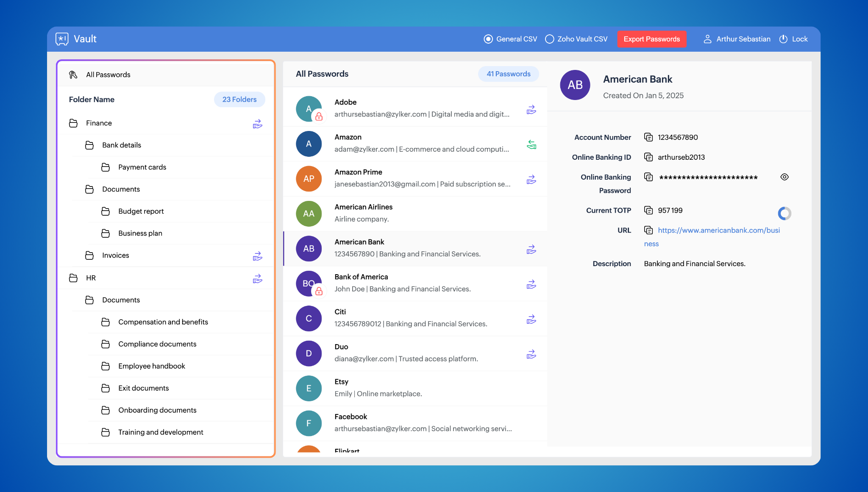Click copy icon beside the URL

pos(648,230)
